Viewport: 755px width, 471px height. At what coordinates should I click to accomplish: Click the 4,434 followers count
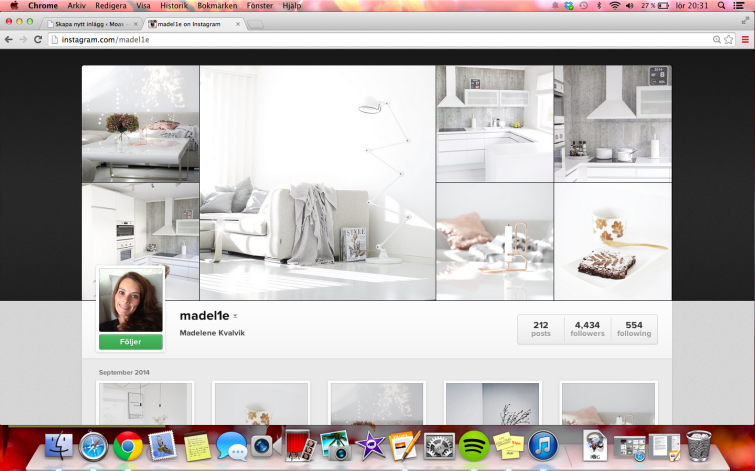587,329
